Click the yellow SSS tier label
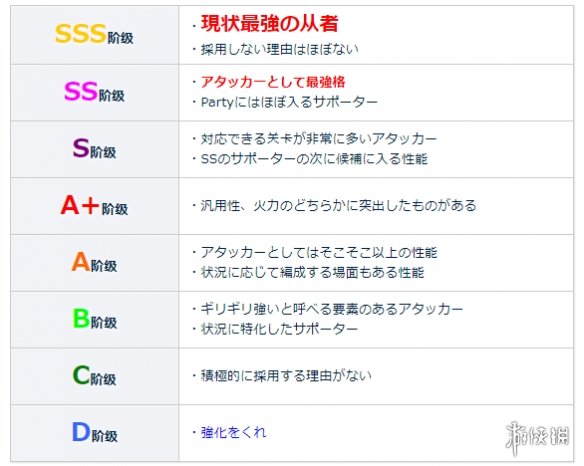This screenshot has height=466, width=584. coord(94,34)
